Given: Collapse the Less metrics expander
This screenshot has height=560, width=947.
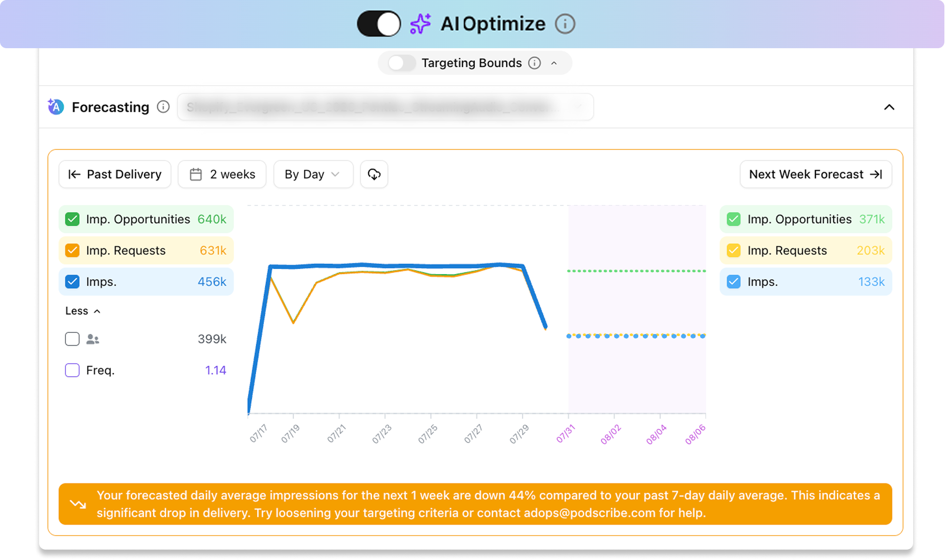Looking at the screenshot, I should (x=83, y=311).
